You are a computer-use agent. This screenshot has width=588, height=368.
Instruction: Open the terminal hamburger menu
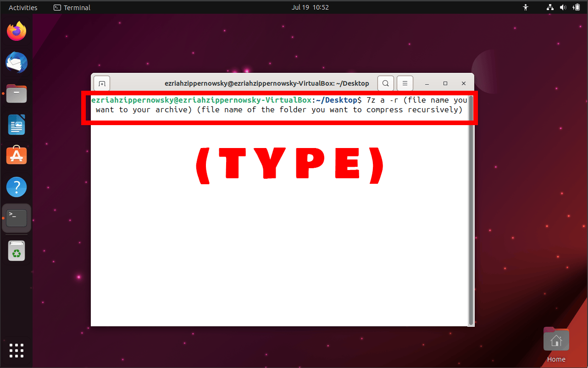pos(405,83)
